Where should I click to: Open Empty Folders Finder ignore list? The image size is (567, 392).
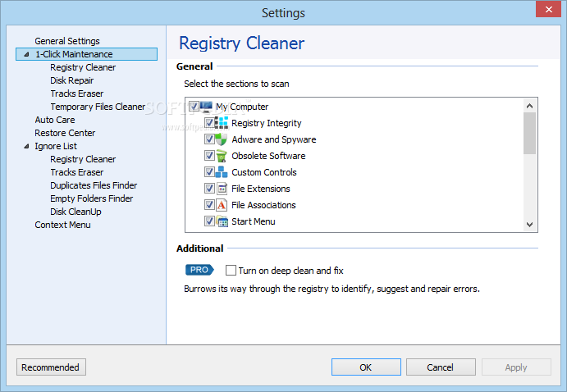(91, 198)
